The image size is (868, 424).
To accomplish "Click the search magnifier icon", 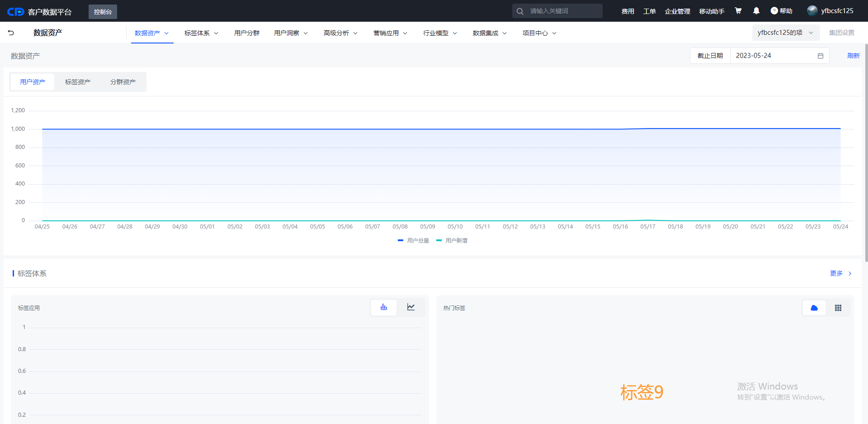I will click(520, 11).
